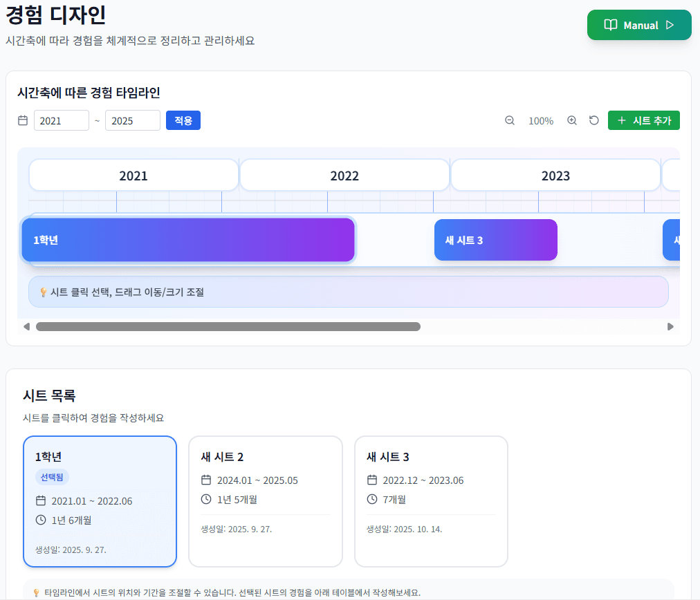Zoom out the timeline with the magnifier icon
The height and width of the screenshot is (600, 700).
coord(510,120)
